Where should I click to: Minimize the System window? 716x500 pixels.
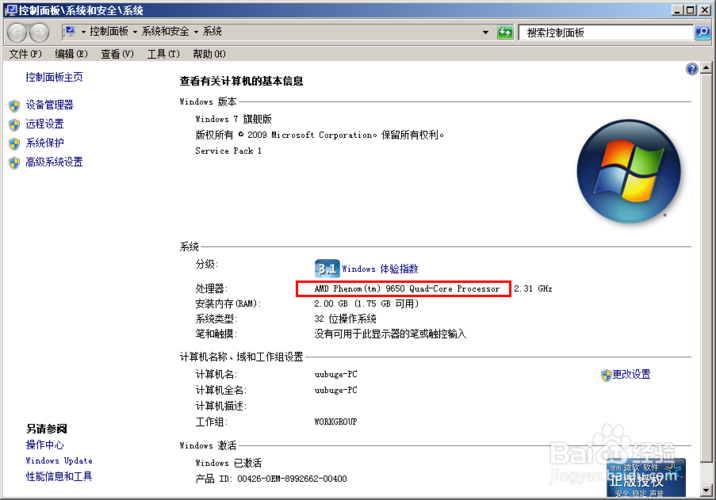(677, 10)
